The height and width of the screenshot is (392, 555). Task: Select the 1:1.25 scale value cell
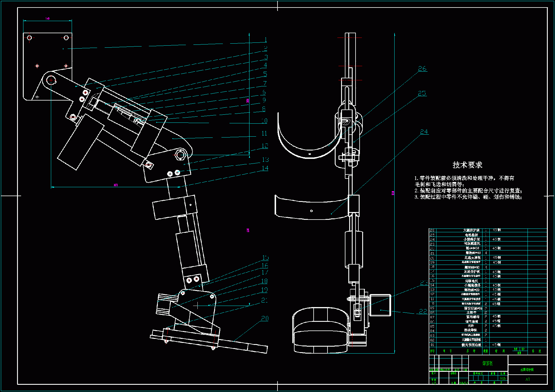point(503,378)
